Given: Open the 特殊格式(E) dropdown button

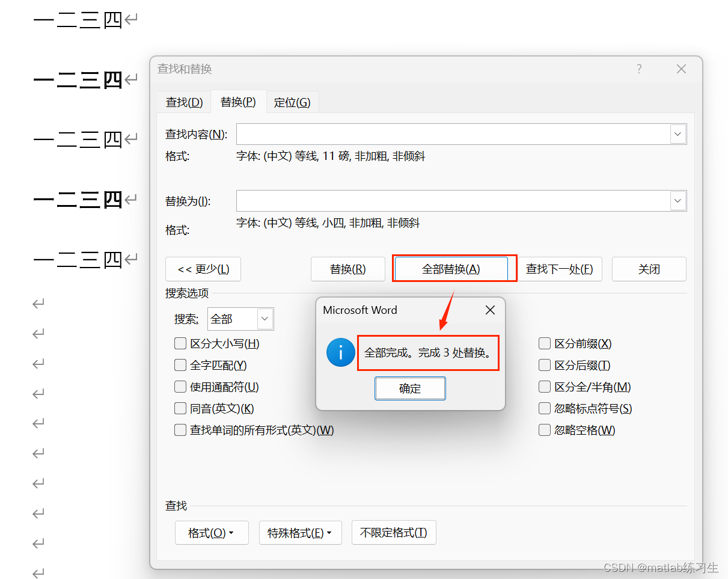Looking at the screenshot, I should coord(300,533).
